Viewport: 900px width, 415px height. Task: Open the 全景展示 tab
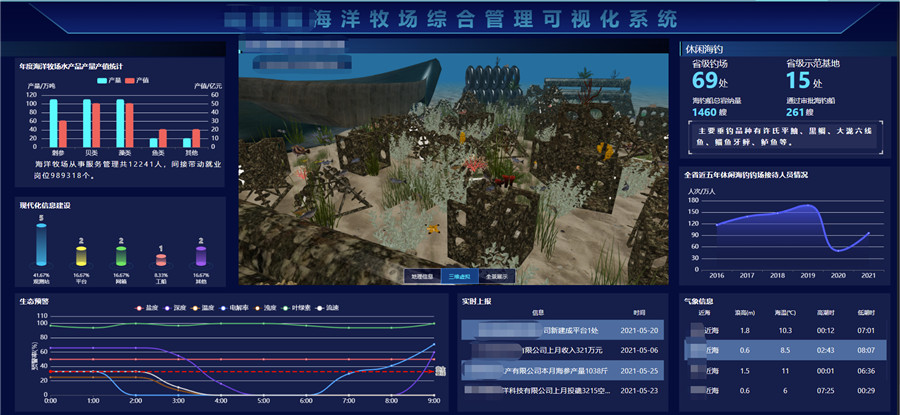pyautogui.click(x=495, y=275)
